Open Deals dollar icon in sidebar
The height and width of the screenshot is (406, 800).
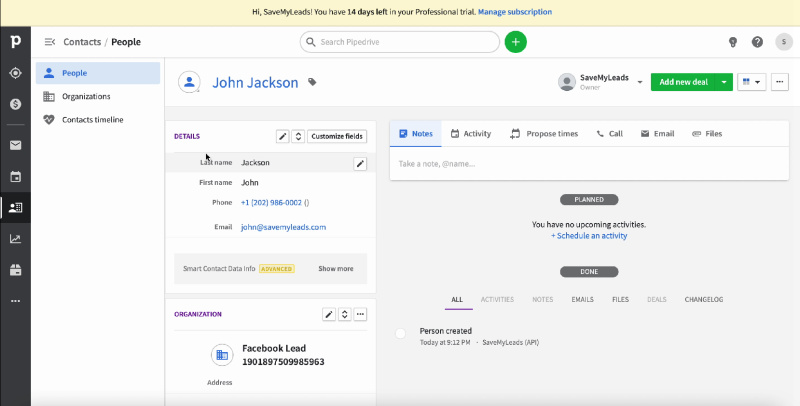[x=15, y=104]
